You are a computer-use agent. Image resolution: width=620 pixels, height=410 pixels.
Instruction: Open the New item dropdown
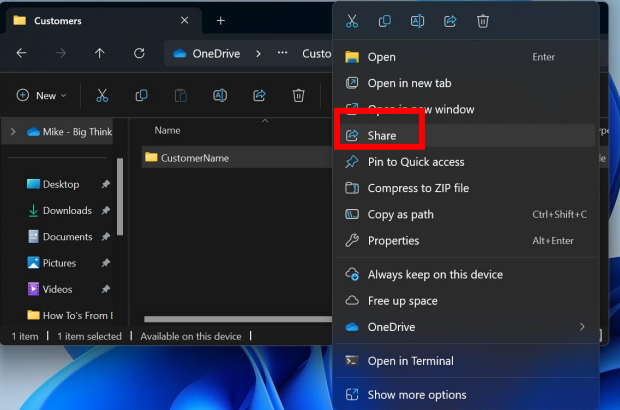tap(41, 95)
